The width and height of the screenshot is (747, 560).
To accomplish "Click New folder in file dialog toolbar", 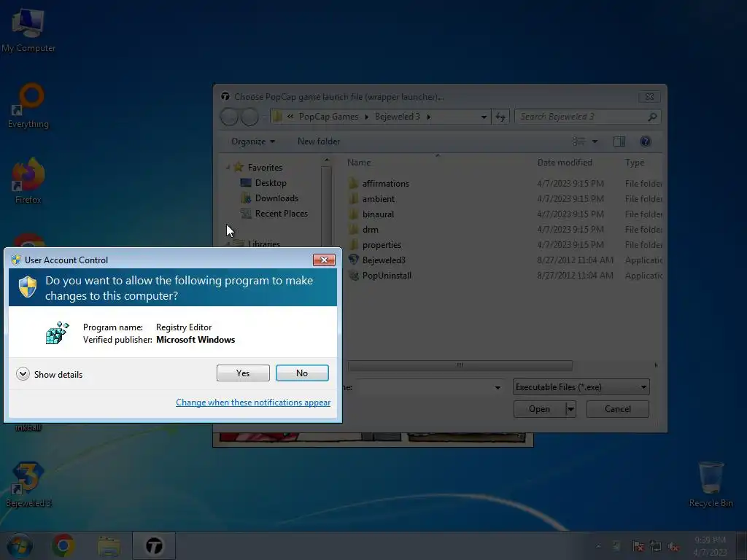I will pos(319,141).
